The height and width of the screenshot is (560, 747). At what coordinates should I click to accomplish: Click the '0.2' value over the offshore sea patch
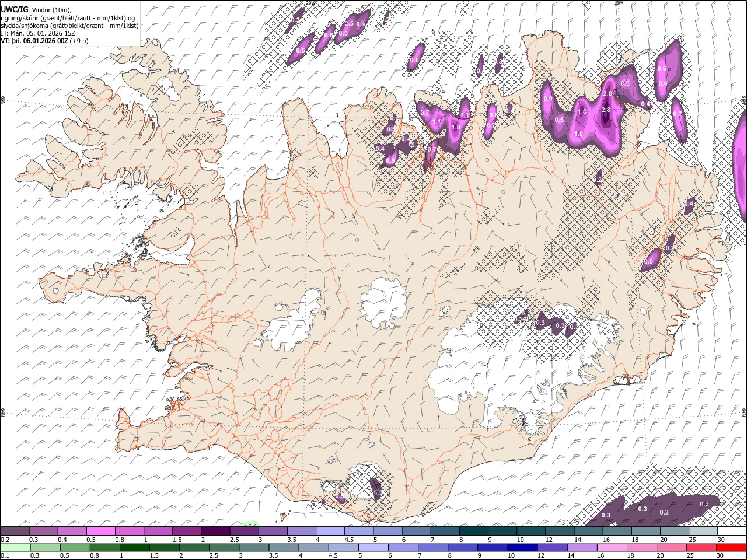(704, 504)
